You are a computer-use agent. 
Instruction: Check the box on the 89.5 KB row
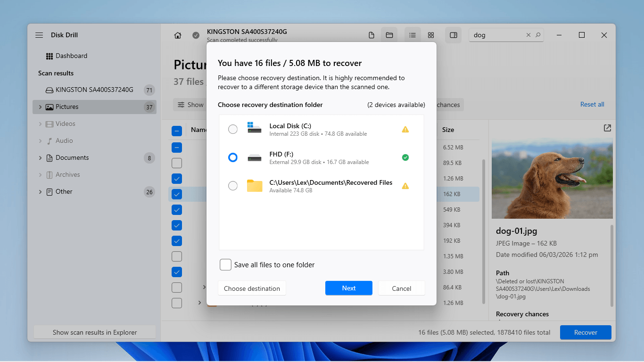[x=177, y=163]
